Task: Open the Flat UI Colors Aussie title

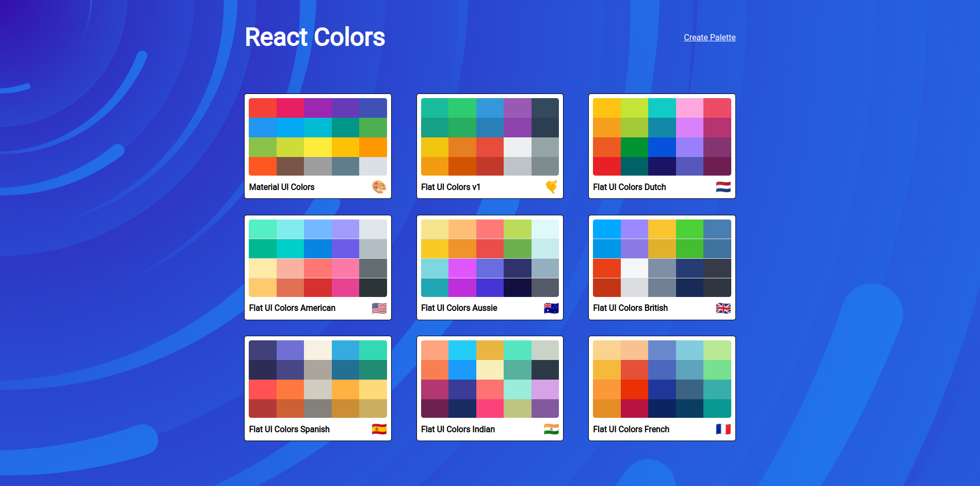Action: [459, 308]
